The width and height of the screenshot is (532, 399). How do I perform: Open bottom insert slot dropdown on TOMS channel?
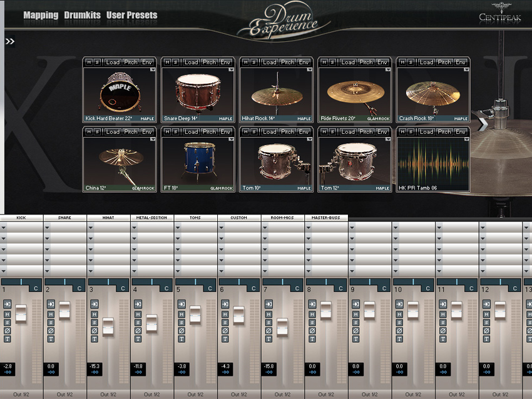[178, 271]
